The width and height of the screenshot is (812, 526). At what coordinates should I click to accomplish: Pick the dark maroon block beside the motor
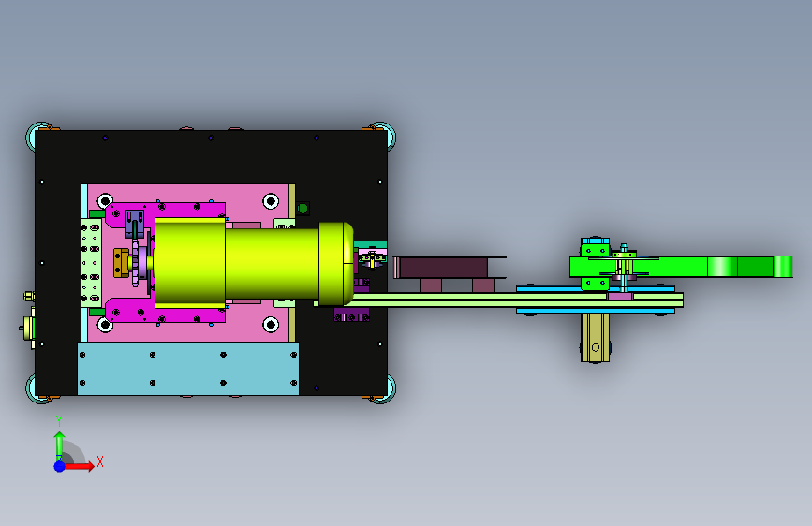tap(443, 268)
